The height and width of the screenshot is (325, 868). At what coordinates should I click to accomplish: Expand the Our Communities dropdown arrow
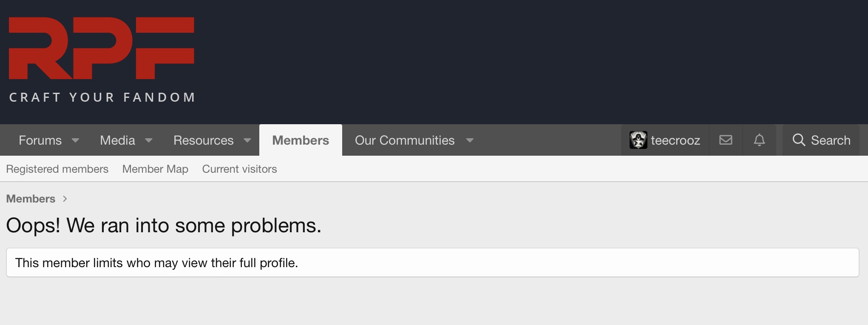click(470, 140)
